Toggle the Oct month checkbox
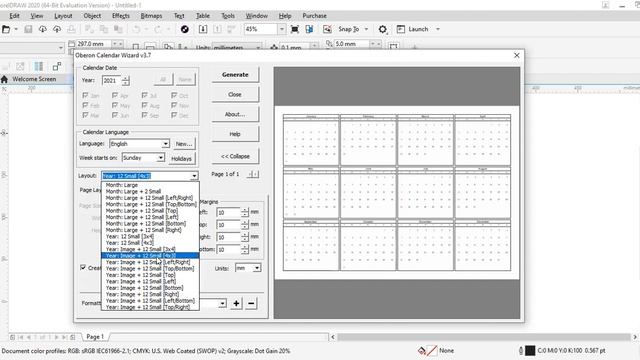 click(174, 96)
